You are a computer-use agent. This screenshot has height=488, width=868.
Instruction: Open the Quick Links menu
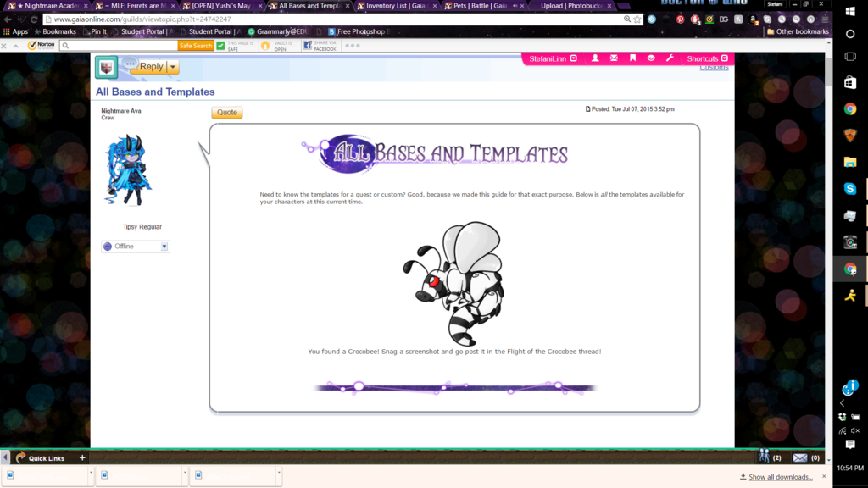point(41,458)
